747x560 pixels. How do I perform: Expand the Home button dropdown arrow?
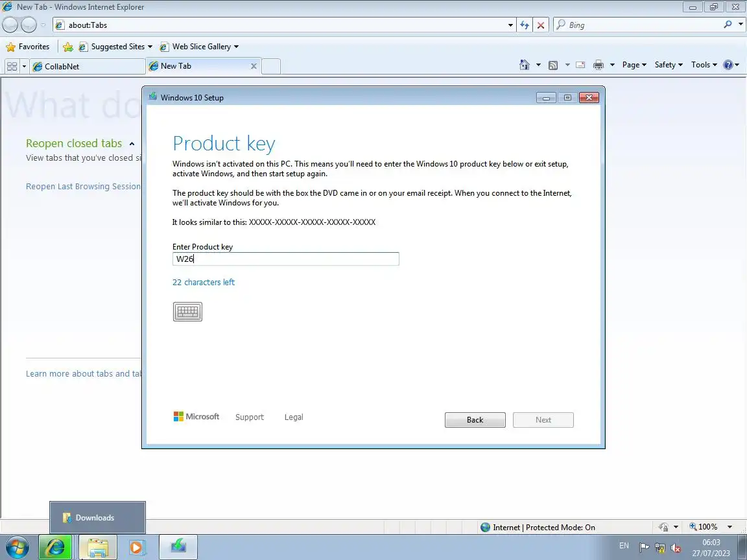[x=538, y=65]
